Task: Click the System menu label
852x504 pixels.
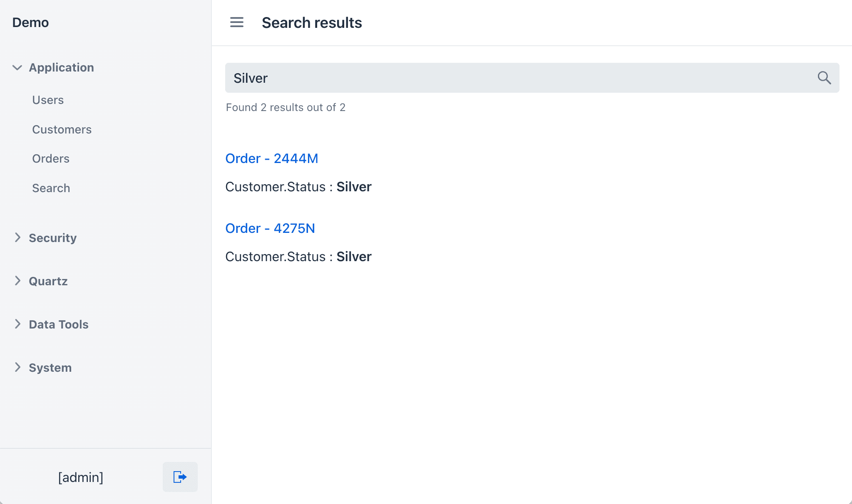Action: tap(50, 368)
